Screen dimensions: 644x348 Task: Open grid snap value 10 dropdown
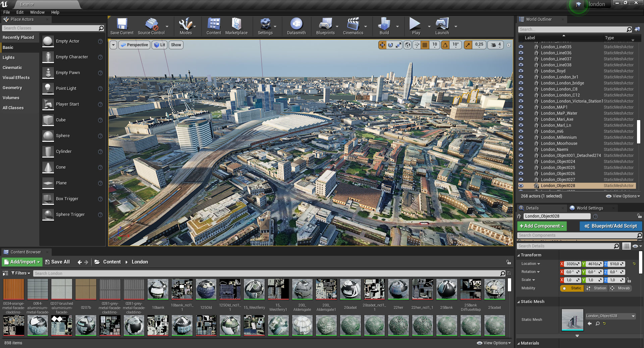click(x=435, y=45)
